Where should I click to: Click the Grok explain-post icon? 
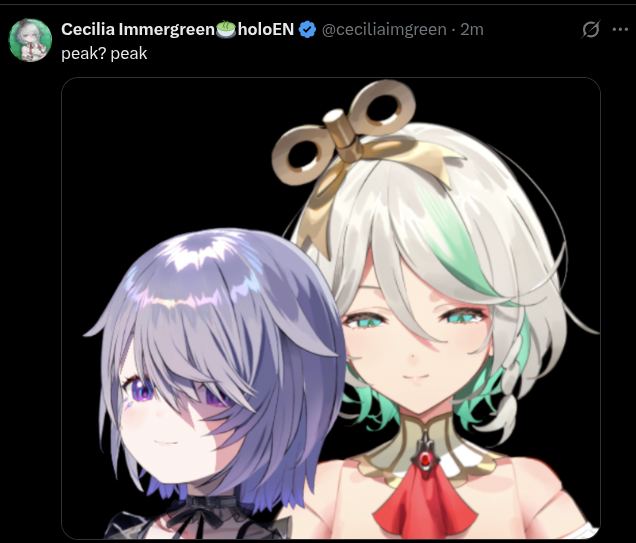(591, 29)
